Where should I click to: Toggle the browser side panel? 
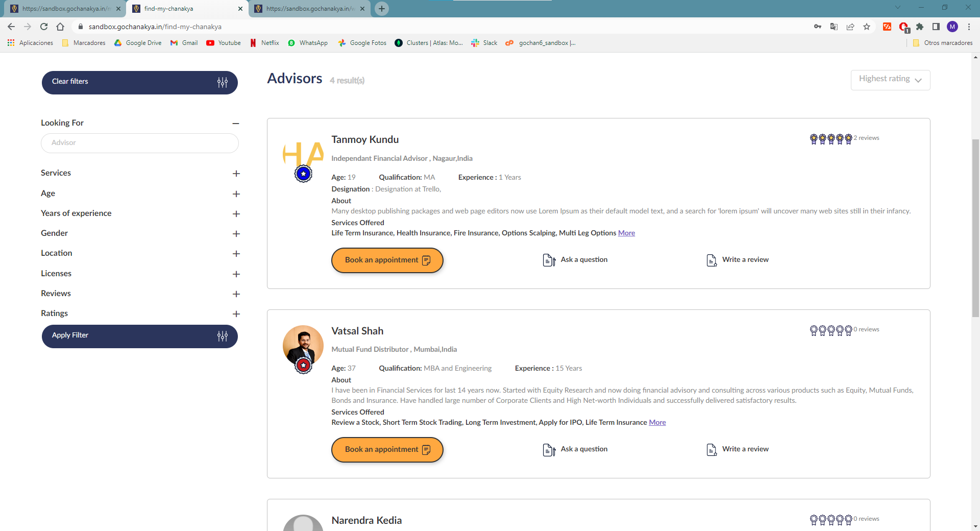(936, 27)
